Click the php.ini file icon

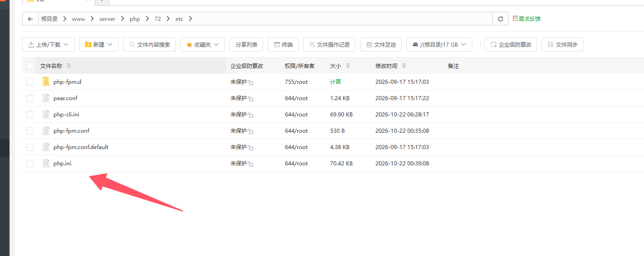pos(46,163)
